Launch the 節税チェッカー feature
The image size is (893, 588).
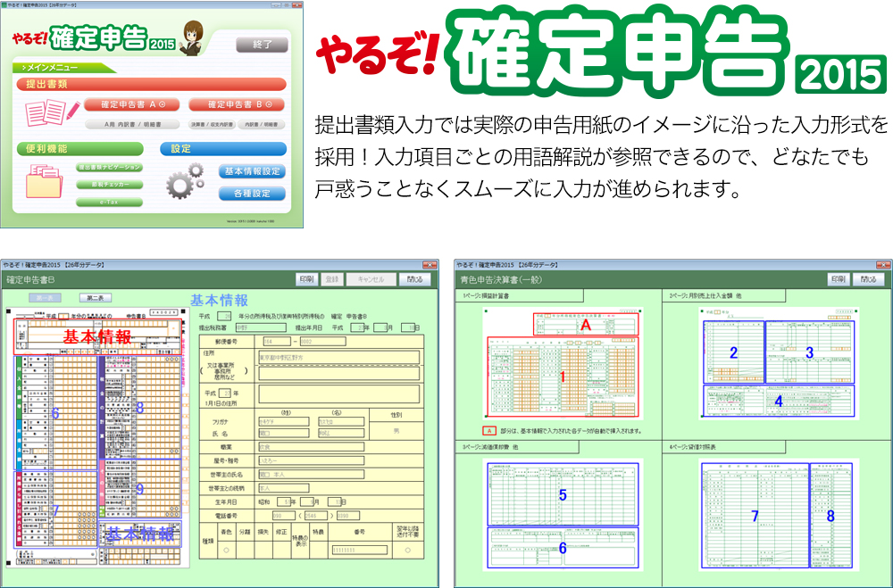click(x=109, y=185)
